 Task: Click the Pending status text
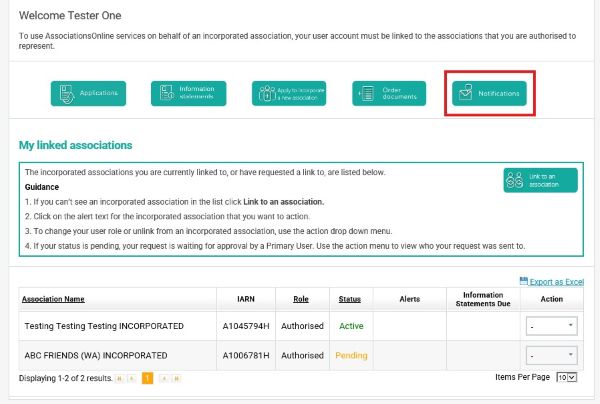[351, 355]
